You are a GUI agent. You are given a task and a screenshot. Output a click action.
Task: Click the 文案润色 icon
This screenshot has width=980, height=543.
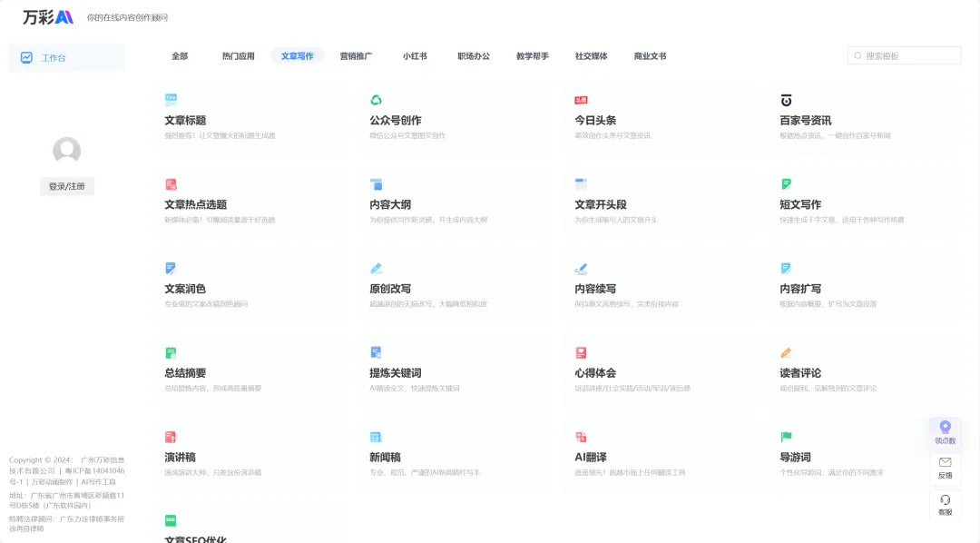pyautogui.click(x=171, y=269)
